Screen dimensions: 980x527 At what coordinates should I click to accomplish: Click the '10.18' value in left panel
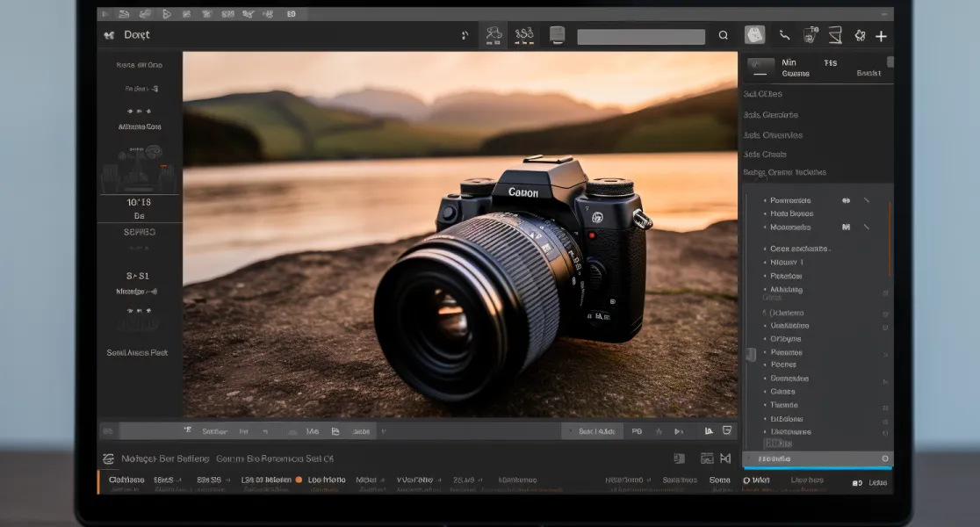point(139,203)
